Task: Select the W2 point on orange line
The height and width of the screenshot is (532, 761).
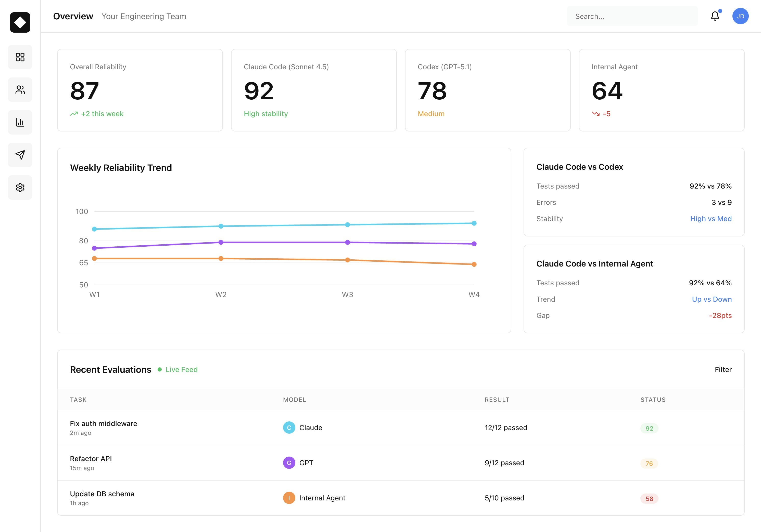Action: (221, 259)
